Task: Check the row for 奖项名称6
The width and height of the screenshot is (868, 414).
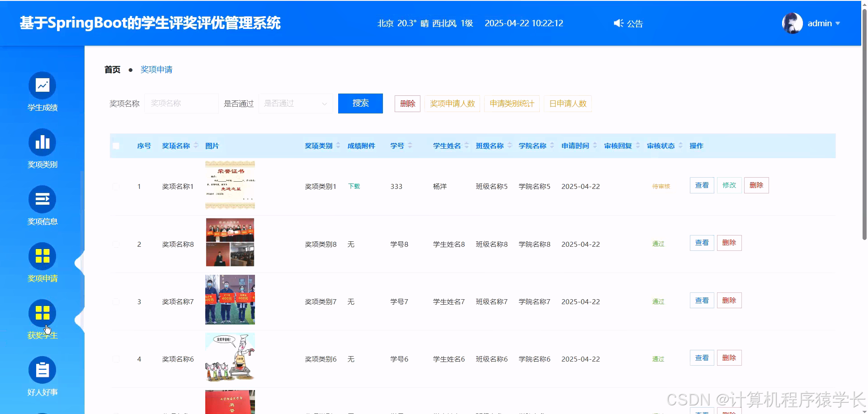Action: [116, 359]
